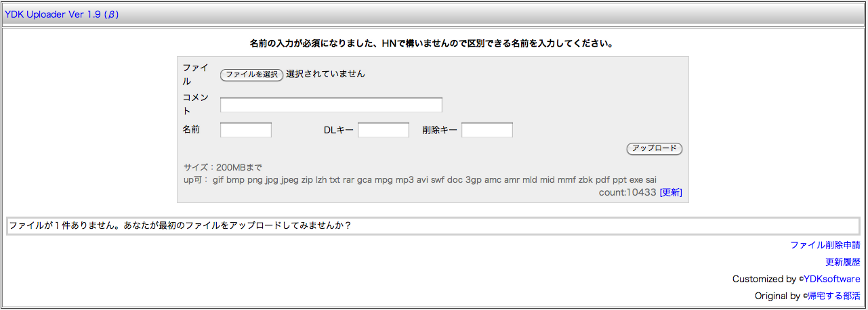The height and width of the screenshot is (310, 868).
Task: Select the DLキー input field
Action: pos(383,130)
